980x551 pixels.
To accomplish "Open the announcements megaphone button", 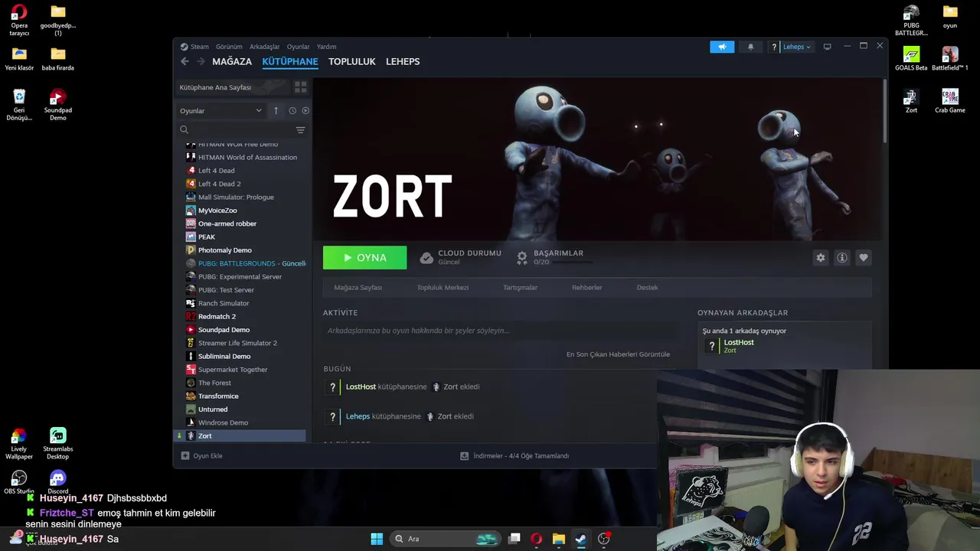I will coord(722,47).
